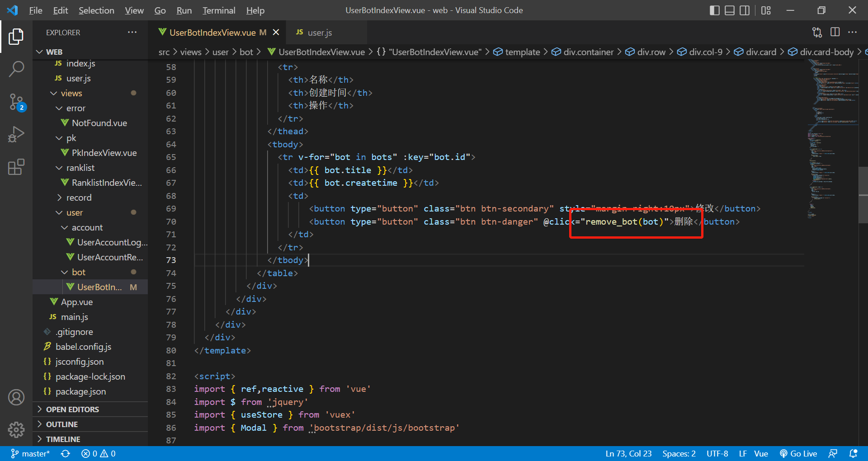The width and height of the screenshot is (868, 461).
Task: Expand the TIMELINE section
Action: coord(63,439)
